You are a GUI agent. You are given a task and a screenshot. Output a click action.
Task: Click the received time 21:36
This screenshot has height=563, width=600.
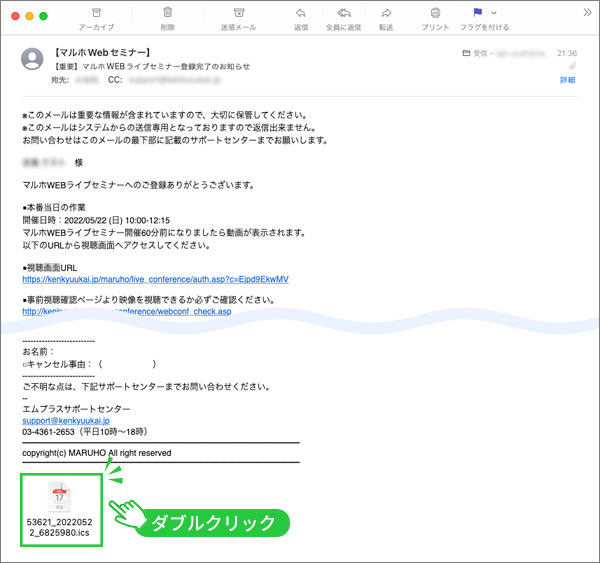(x=567, y=53)
